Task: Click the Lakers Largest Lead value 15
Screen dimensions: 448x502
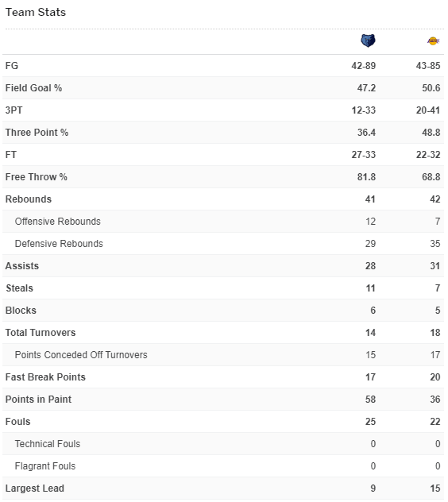Action: pyautogui.click(x=434, y=488)
